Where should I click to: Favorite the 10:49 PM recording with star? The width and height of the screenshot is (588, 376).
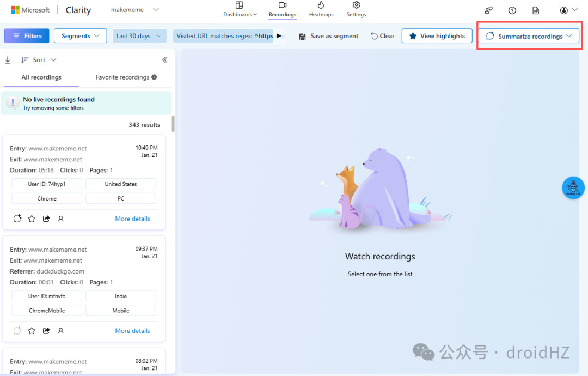tap(32, 219)
